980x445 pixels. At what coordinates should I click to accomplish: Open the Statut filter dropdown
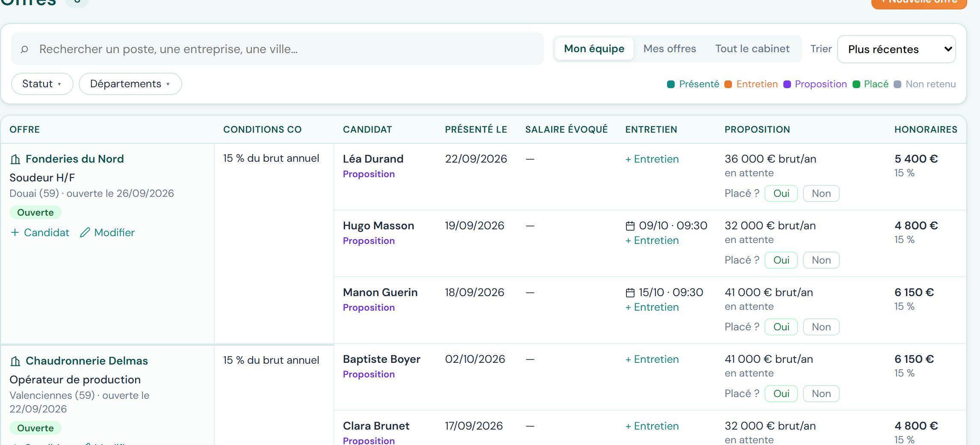pyautogui.click(x=42, y=84)
